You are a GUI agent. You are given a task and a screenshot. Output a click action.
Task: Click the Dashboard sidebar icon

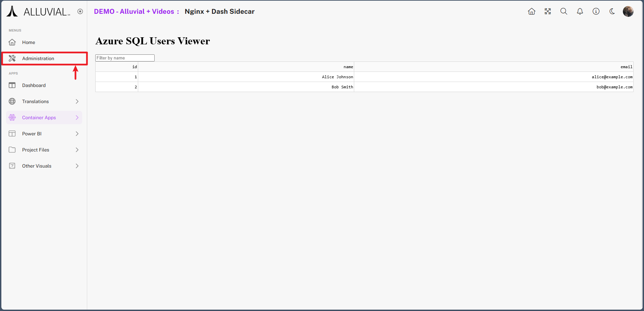click(x=12, y=85)
